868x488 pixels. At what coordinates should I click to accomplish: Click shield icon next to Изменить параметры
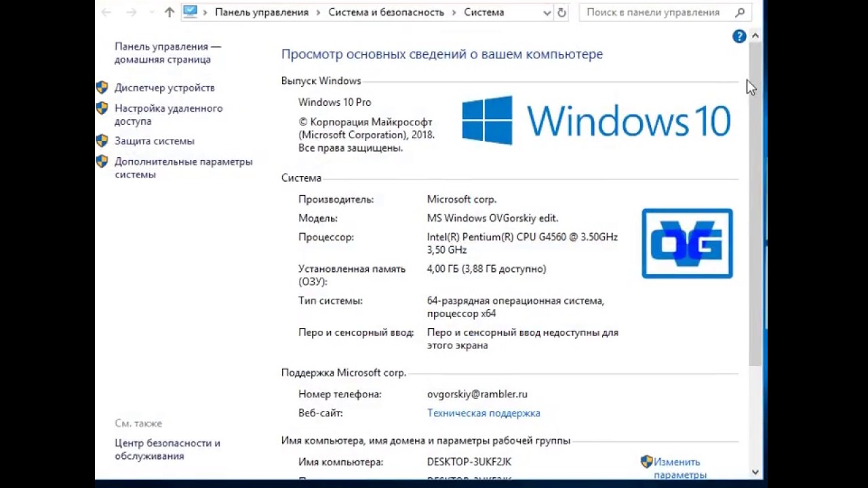[646, 462]
